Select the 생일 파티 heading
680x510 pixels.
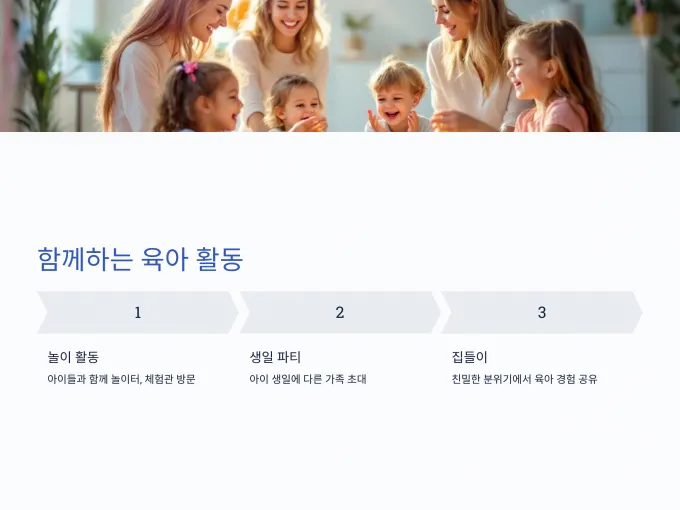point(275,357)
